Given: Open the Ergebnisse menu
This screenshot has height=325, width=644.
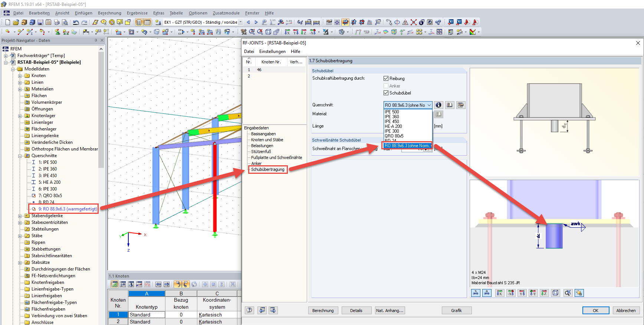Looking at the screenshot, I should 137,13.
